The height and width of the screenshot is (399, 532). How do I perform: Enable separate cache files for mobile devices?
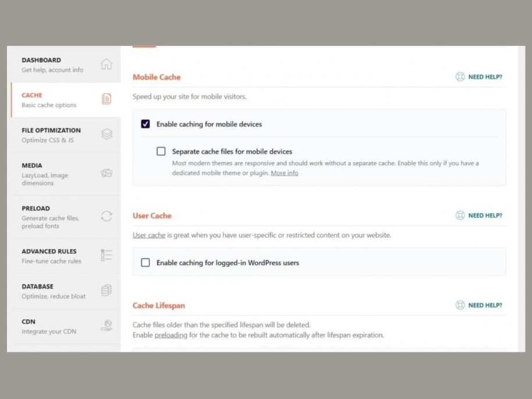click(x=161, y=151)
